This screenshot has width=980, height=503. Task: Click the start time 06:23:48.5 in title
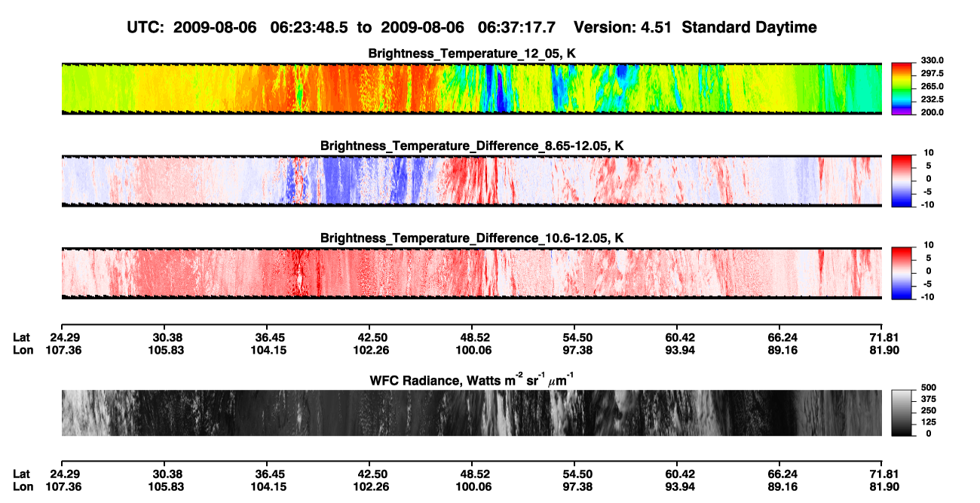(x=311, y=27)
